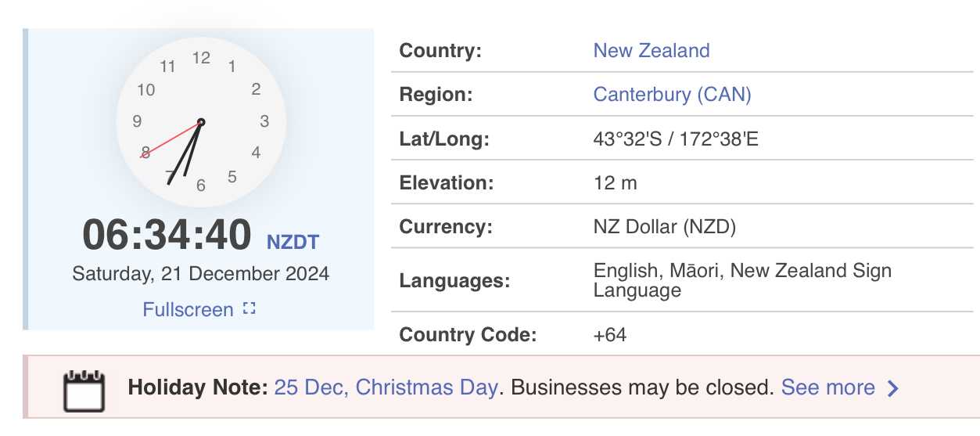Image resolution: width=980 pixels, height=436 pixels.
Task: Open the 25 Dec, Christmas Day link
Action: pos(386,387)
